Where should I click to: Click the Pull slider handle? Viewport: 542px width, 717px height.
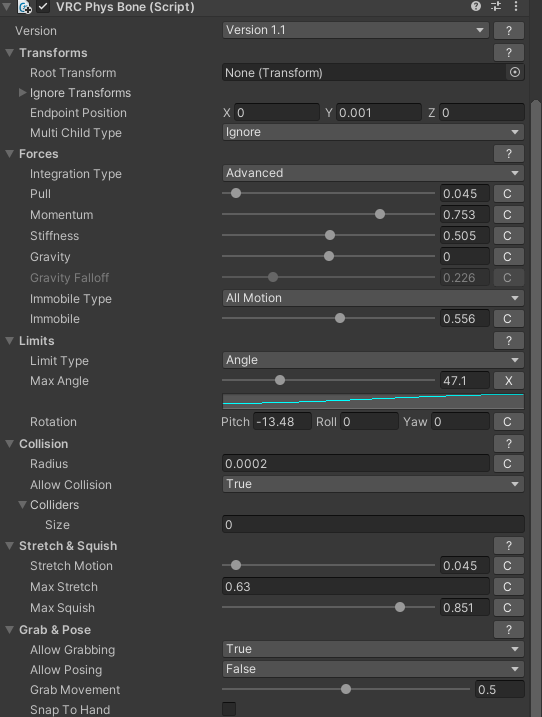[236, 193]
